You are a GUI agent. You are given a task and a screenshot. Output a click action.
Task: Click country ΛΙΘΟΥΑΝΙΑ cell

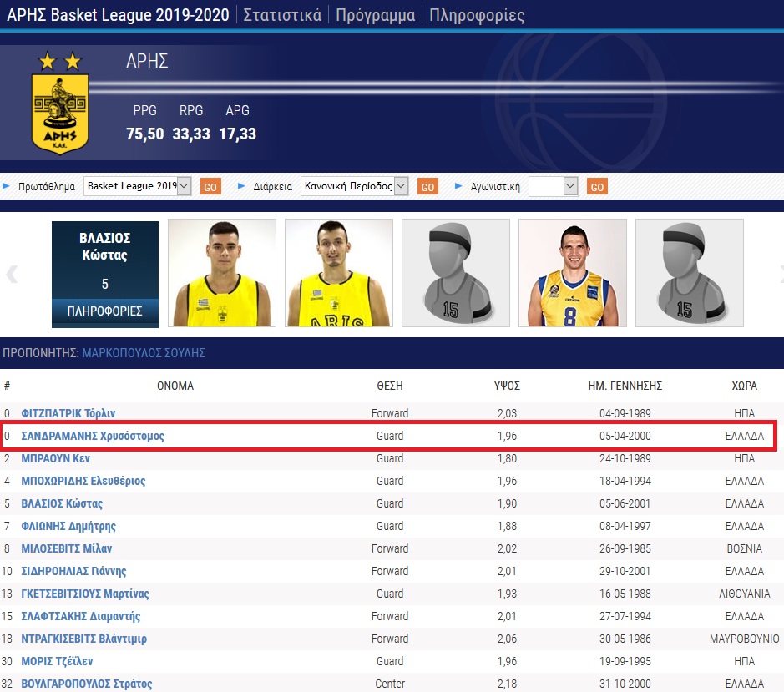[745, 594]
